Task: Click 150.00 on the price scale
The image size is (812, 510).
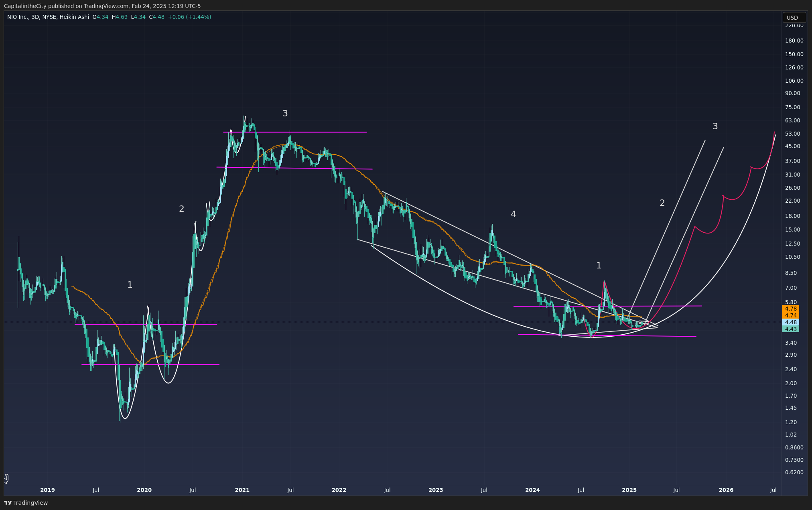Action: (x=794, y=54)
